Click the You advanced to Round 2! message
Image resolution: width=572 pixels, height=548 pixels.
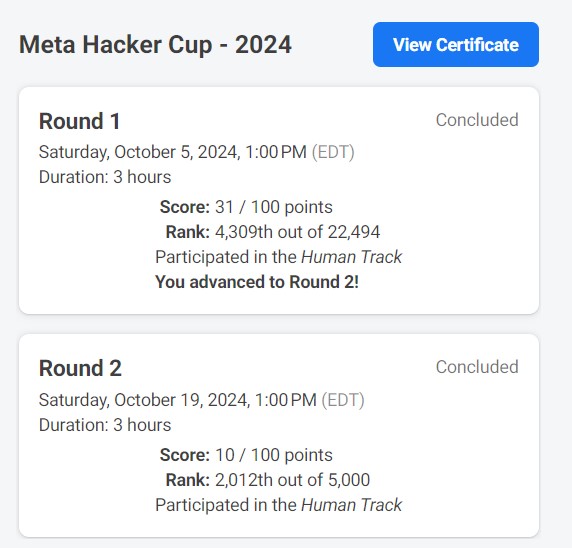[257, 282]
